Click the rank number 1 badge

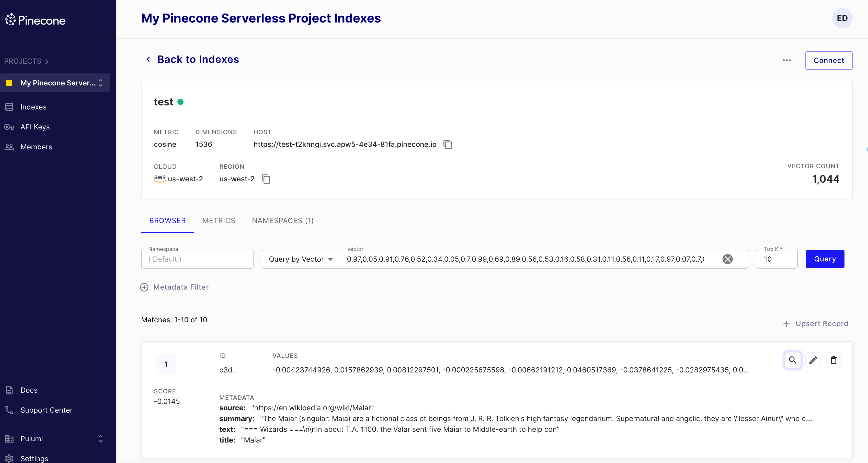166,364
